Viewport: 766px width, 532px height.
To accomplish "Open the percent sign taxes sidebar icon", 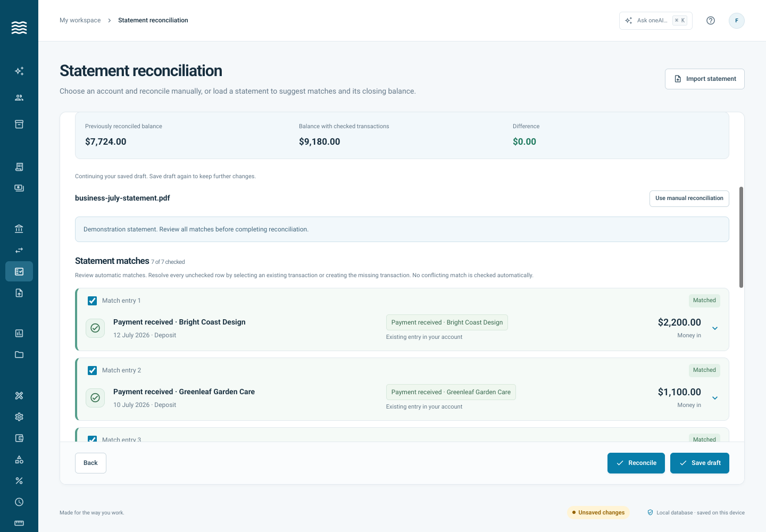I will coord(19,480).
